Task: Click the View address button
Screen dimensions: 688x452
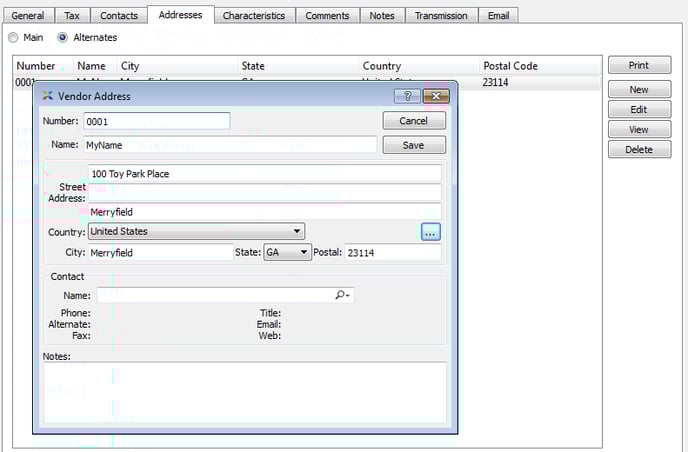Action: (x=639, y=129)
